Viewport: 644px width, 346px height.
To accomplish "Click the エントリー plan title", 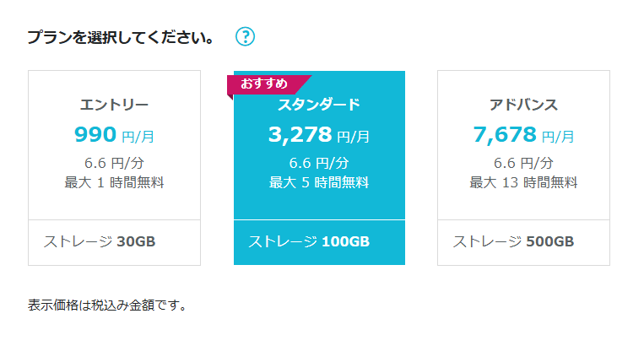I will pyautogui.click(x=114, y=105).
